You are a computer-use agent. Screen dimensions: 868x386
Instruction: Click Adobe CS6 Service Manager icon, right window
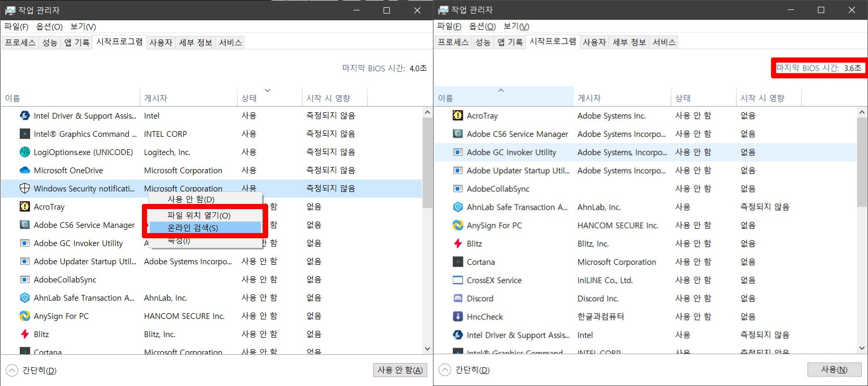[x=457, y=134]
